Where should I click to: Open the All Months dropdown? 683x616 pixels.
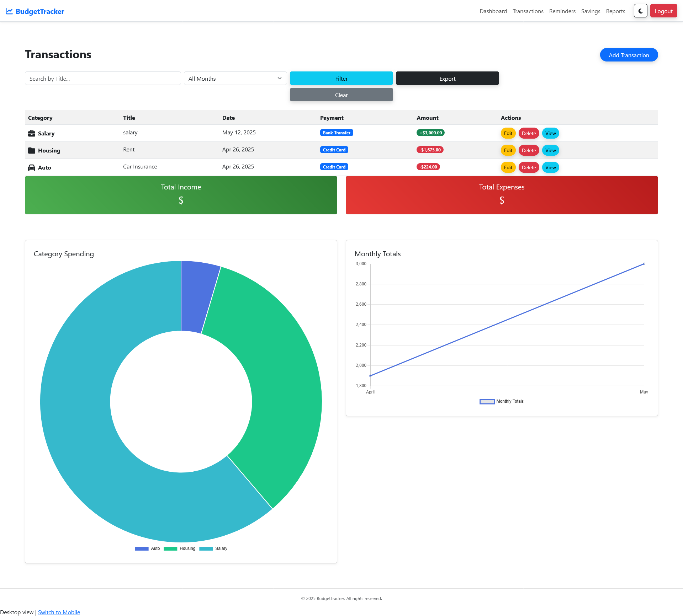click(235, 79)
